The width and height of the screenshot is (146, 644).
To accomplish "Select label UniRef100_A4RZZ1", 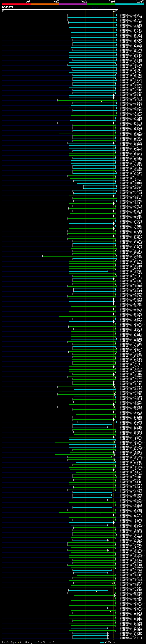I will [131, 80].
